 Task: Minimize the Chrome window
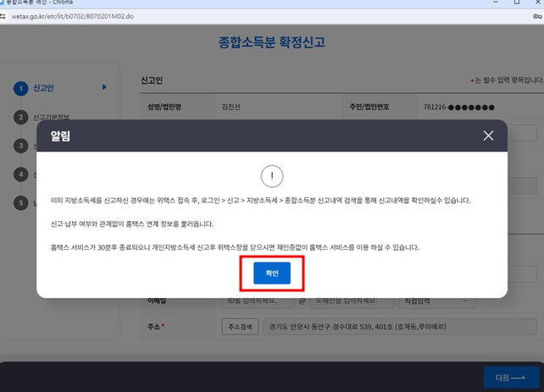click(x=496, y=2)
